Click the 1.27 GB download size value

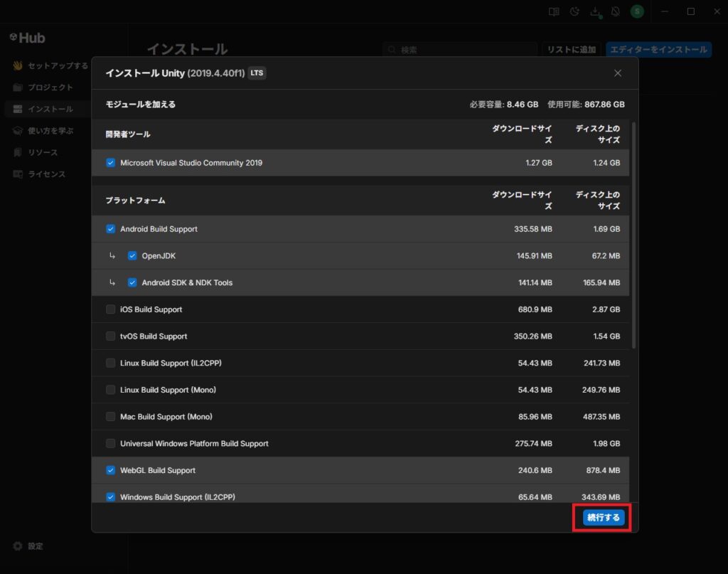(x=539, y=163)
